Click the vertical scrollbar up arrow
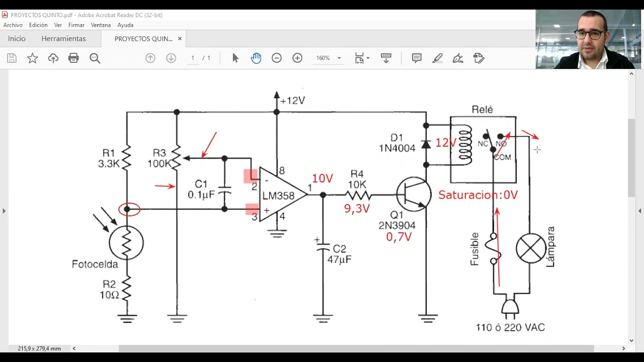Image resolution: width=644 pixels, height=362 pixels. pos(631,74)
